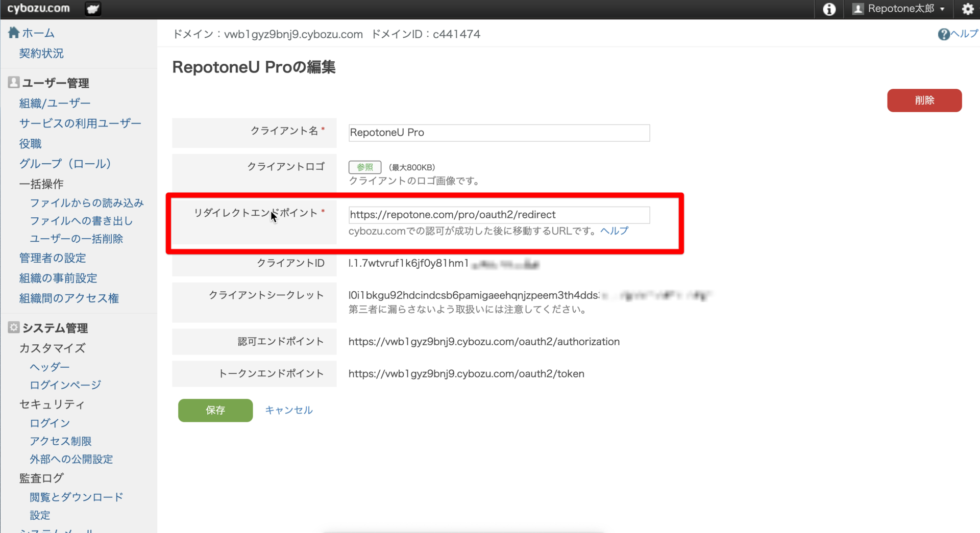Open ヘルプ link at top right

[964, 34]
